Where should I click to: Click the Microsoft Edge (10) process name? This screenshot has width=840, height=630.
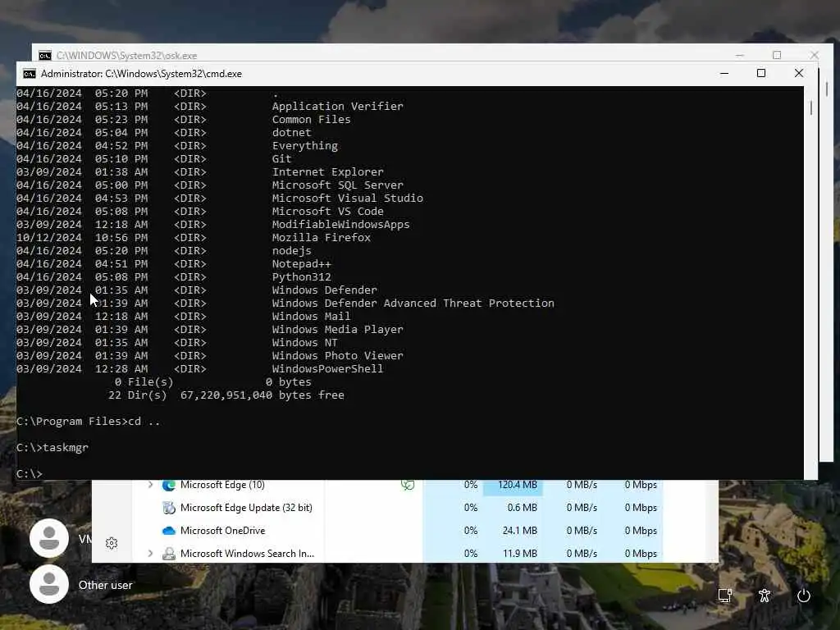[x=222, y=485]
